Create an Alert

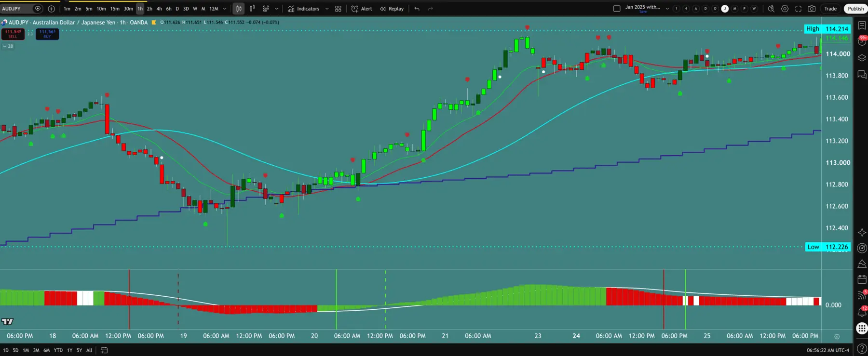(x=362, y=9)
